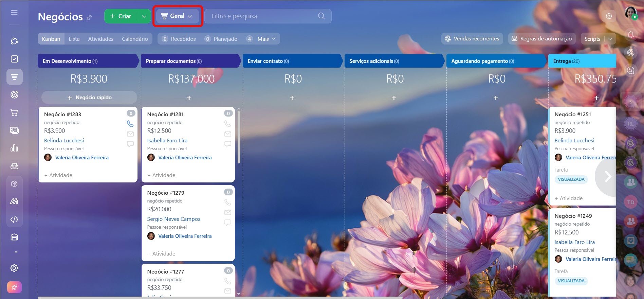Open the Tasks checkmark icon in sidebar
Image resolution: width=644 pixels, height=299 pixels.
coord(14,59)
